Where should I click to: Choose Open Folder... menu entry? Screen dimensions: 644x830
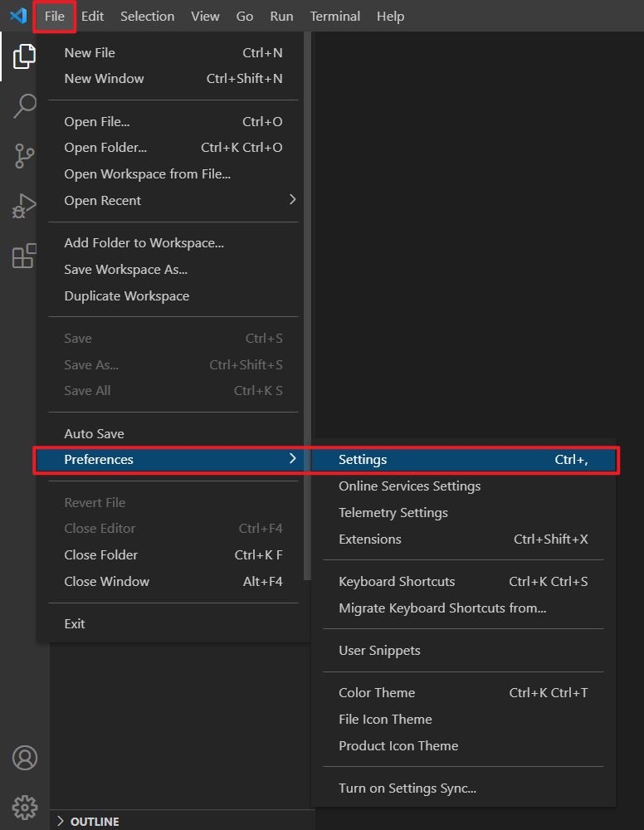click(x=105, y=147)
